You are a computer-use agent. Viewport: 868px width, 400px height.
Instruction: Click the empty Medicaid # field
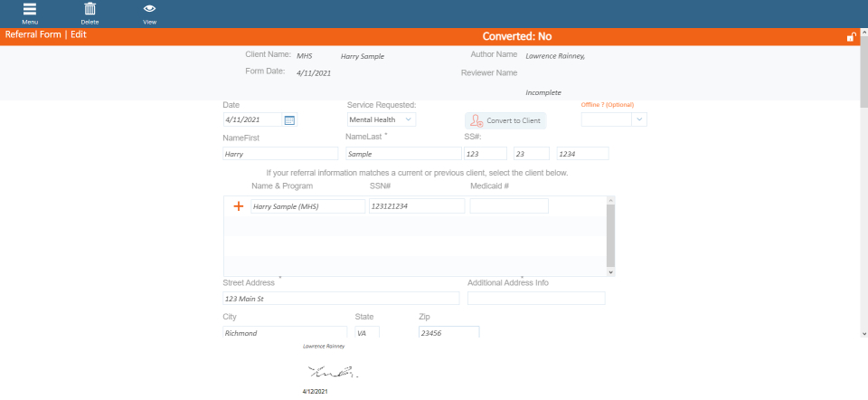509,206
